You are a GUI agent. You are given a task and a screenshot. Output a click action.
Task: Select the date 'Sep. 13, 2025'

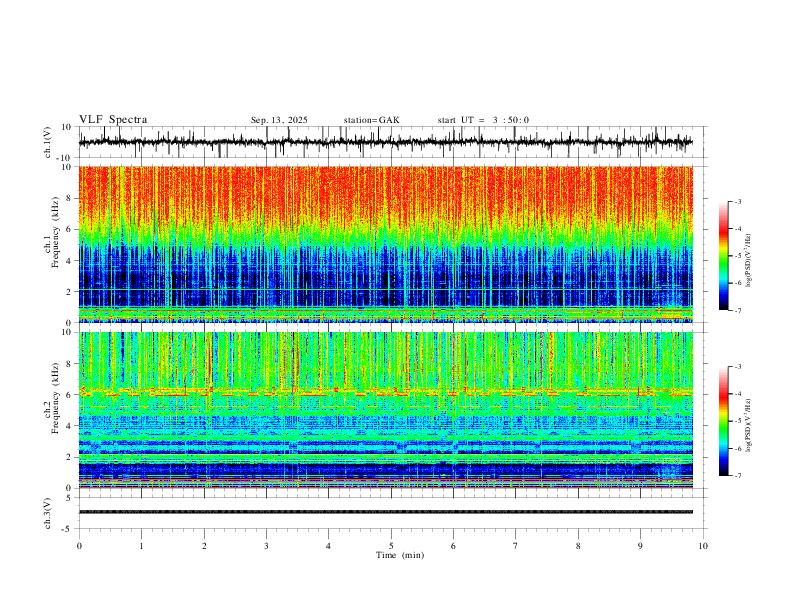point(279,120)
